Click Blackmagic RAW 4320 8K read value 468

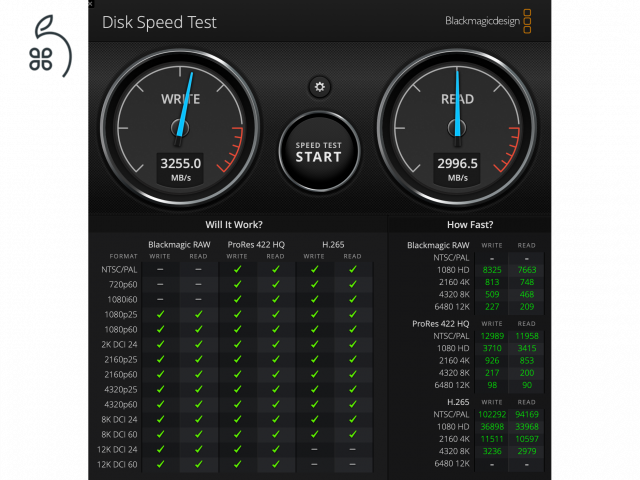(527, 294)
